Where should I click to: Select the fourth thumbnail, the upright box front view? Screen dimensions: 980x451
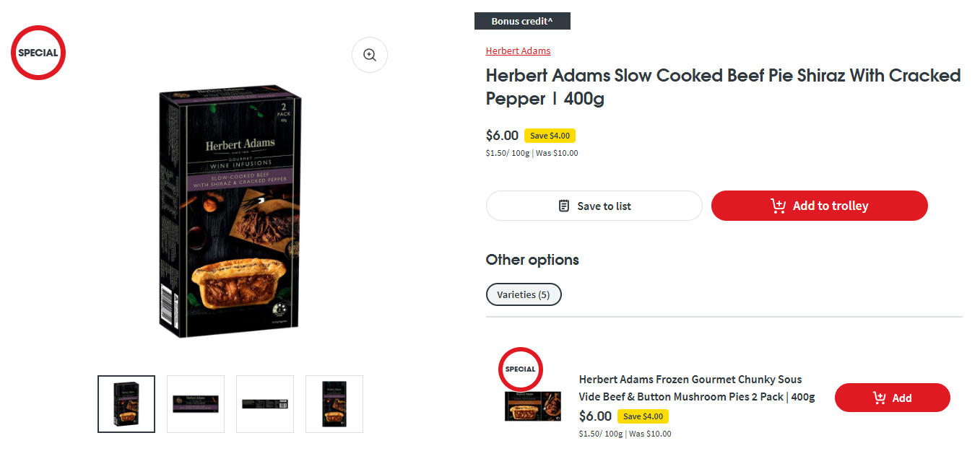click(x=334, y=404)
